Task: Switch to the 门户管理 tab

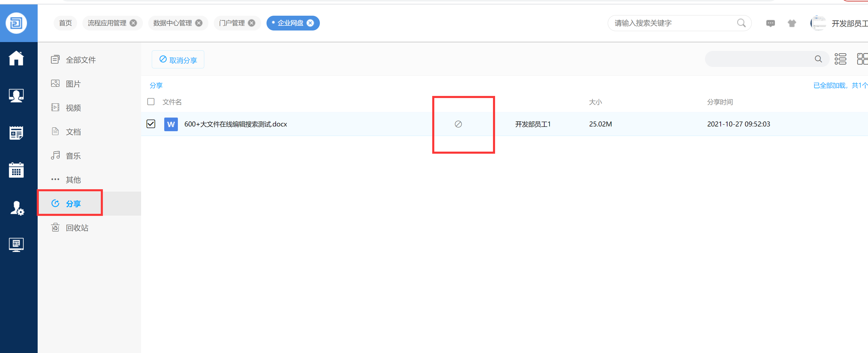Action: [x=232, y=23]
